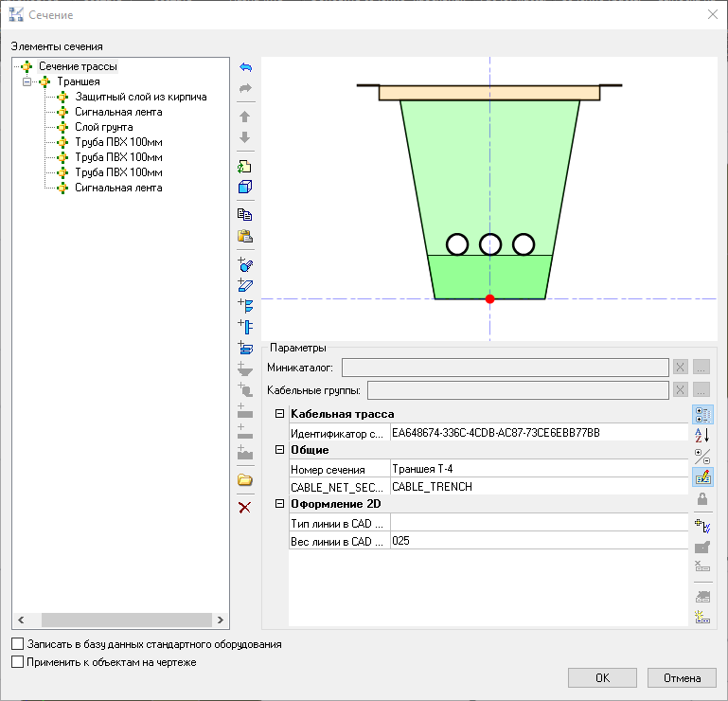Click the undo arrow in the vertical toolbar
The image size is (728, 701).
tap(245, 68)
